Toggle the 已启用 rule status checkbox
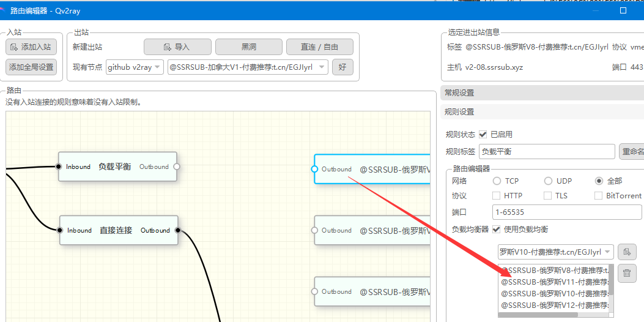Viewport: 644px width, 322px height. point(483,134)
